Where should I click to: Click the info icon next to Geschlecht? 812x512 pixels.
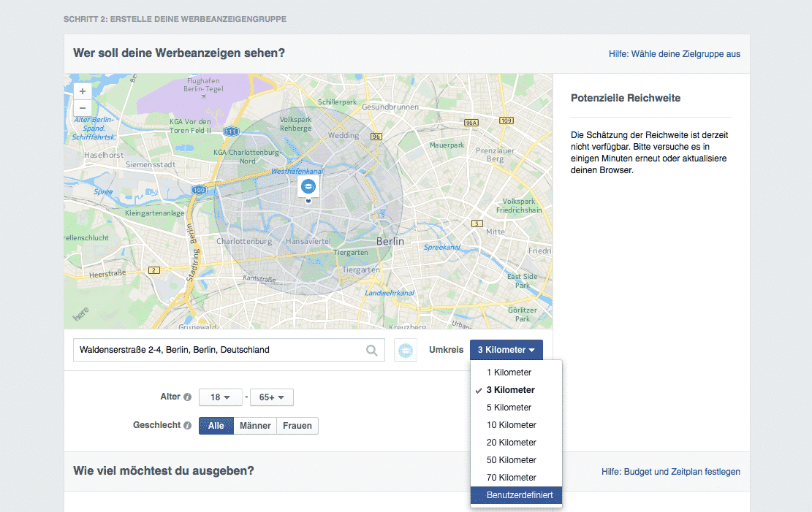(x=188, y=426)
